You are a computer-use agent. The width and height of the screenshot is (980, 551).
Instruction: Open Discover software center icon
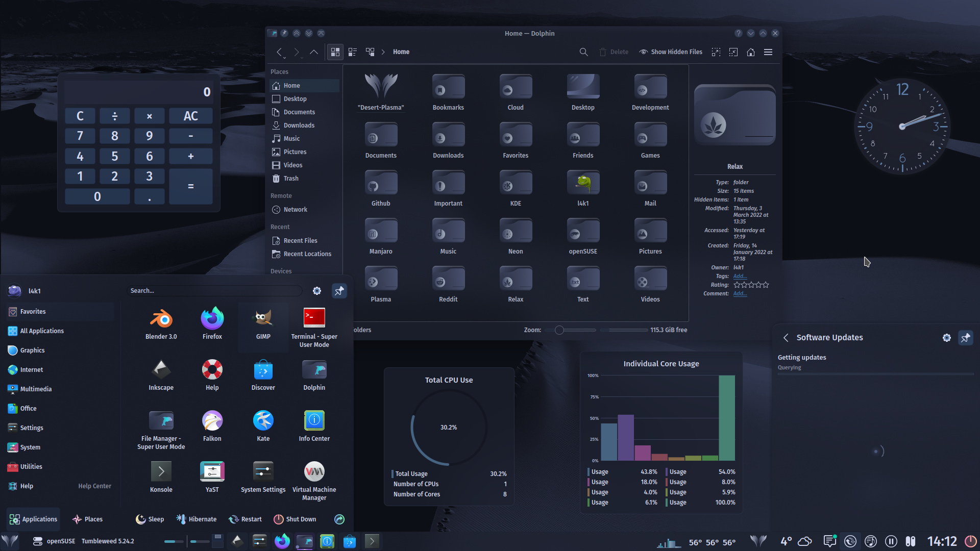[263, 375]
